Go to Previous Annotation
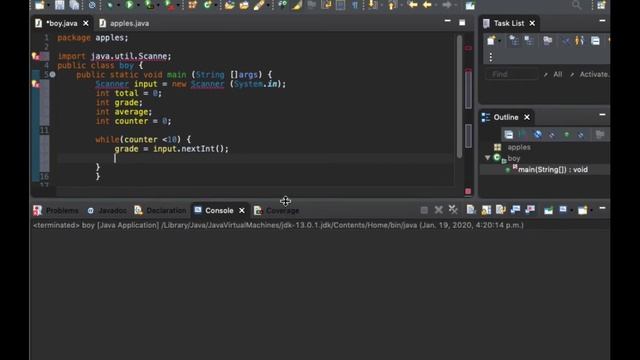Image resolution: width=640 pixels, height=360 pixels. click(x=392, y=5)
